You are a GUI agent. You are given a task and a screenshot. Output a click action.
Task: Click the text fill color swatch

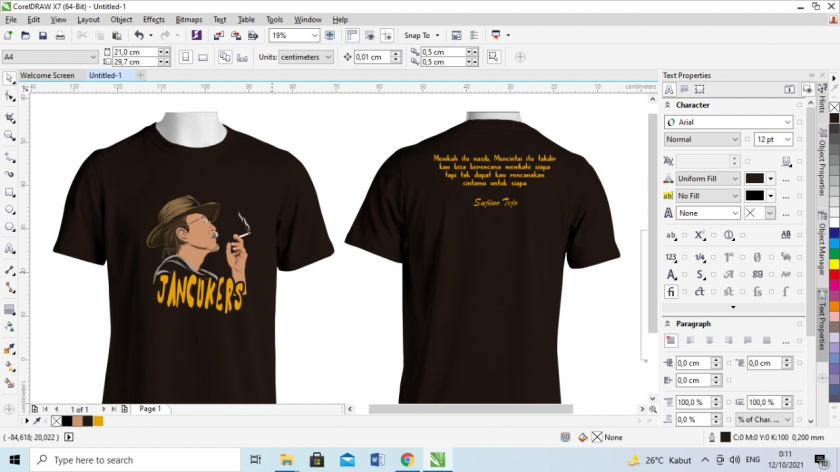coord(754,178)
